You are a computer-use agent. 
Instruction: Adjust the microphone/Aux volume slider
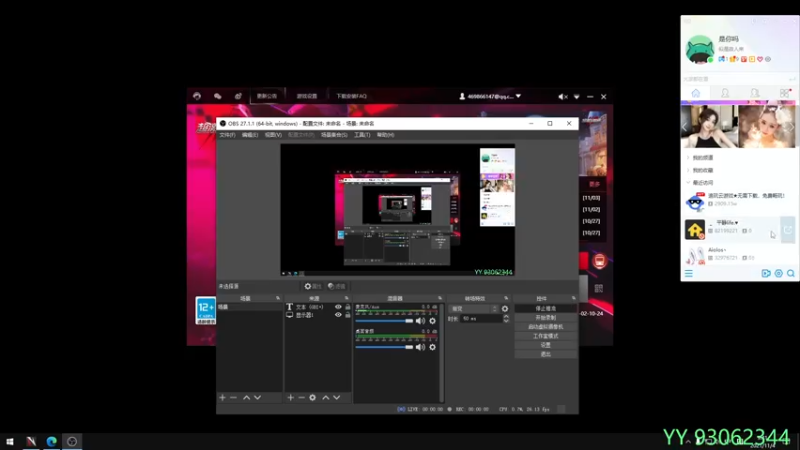tap(384, 321)
